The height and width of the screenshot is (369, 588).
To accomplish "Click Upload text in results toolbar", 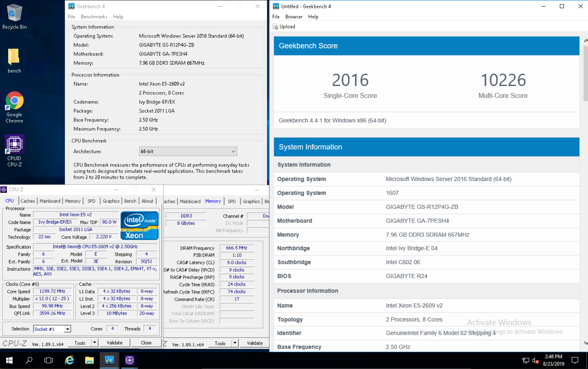I will (287, 26).
